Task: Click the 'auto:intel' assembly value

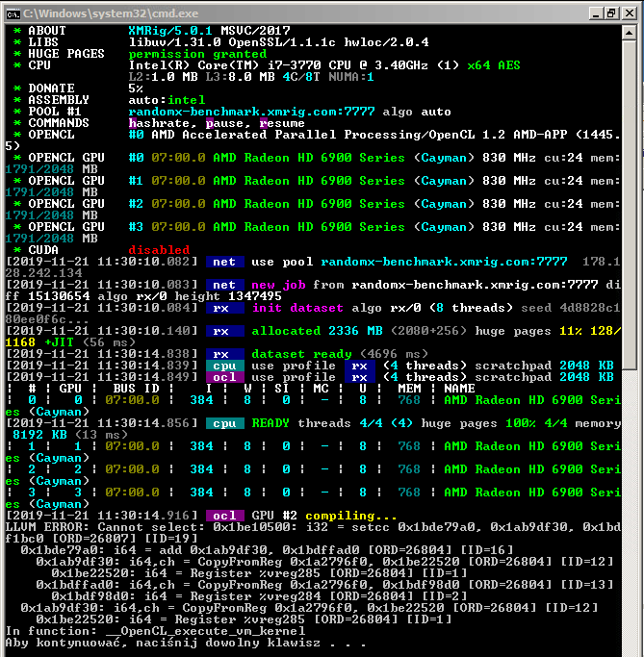Action: tap(167, 100)
